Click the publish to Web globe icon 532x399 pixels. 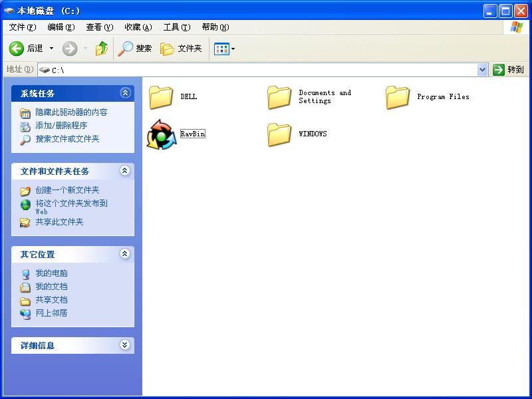(25, 205)
